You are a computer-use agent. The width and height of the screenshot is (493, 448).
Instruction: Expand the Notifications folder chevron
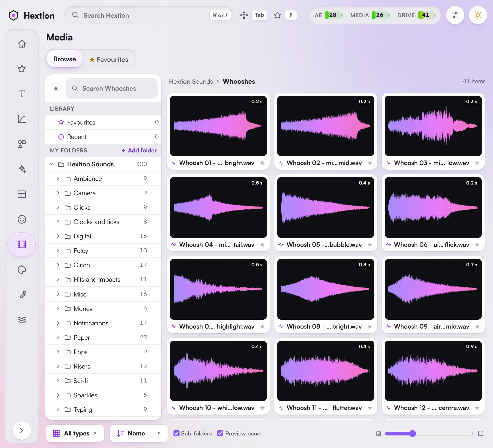(58, 323)
